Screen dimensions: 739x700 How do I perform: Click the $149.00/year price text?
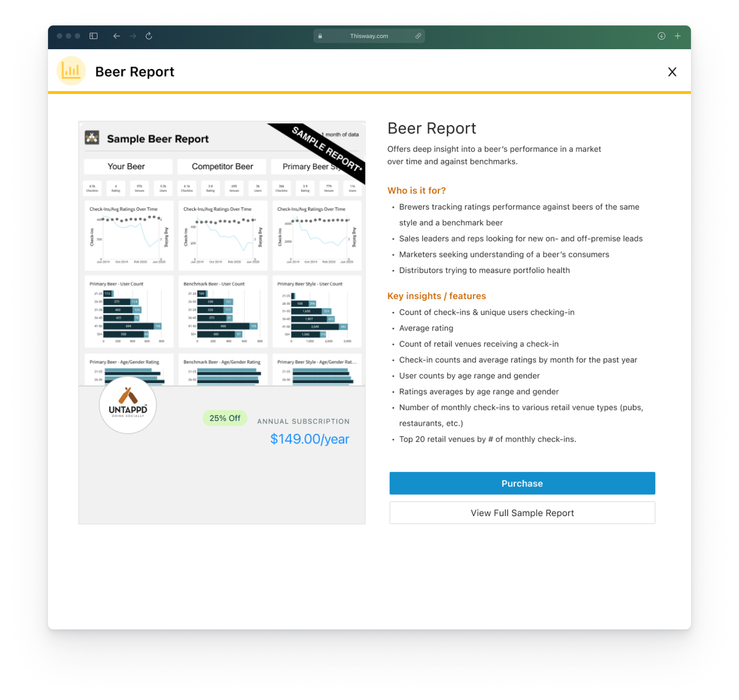pos(309,439)
